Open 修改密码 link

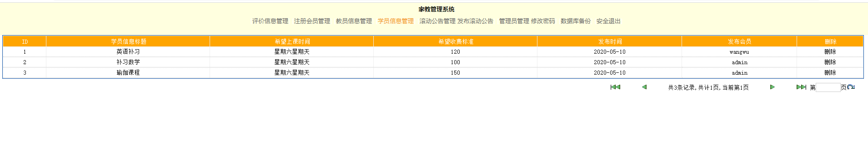coord(543,21)
